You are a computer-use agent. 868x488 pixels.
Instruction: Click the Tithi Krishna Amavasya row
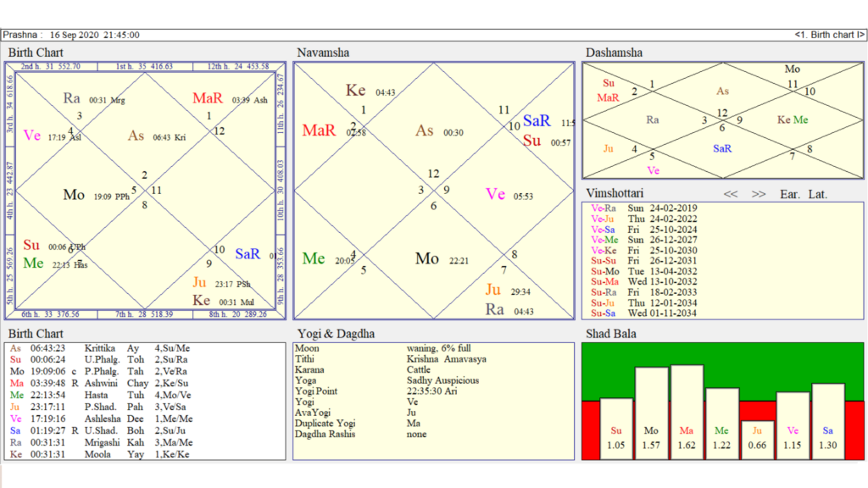coord(391,359)
